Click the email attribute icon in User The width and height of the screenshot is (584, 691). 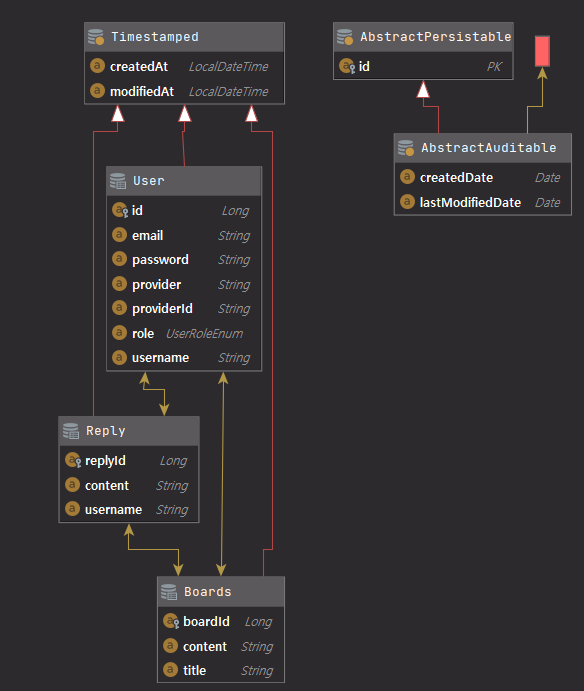pos(119,235)
